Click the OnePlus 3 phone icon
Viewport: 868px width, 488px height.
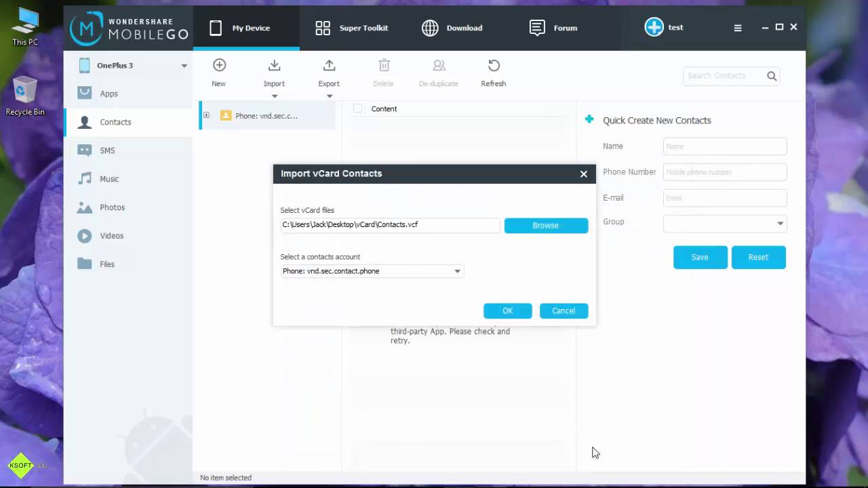[84, 65]
